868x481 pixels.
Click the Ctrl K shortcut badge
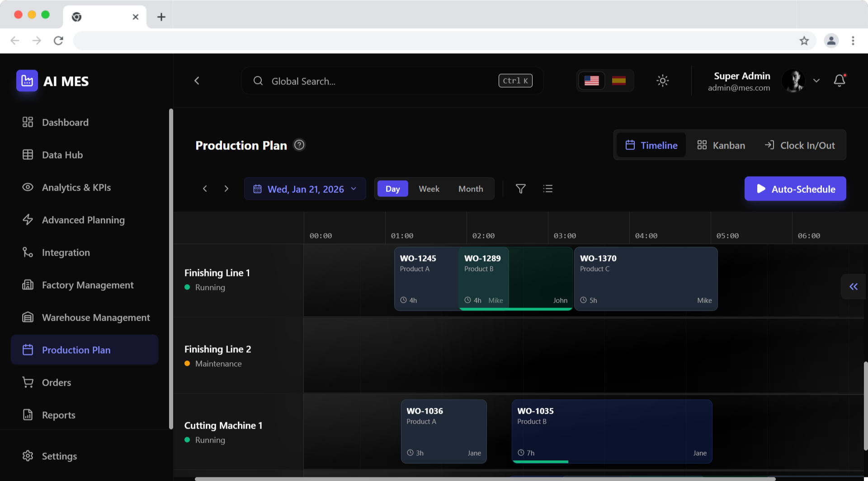515,81
